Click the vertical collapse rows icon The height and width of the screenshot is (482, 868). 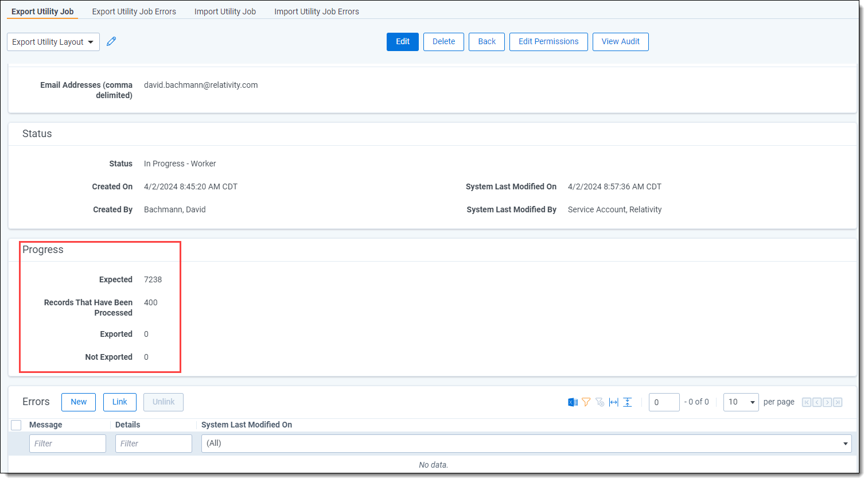[628, 402]
